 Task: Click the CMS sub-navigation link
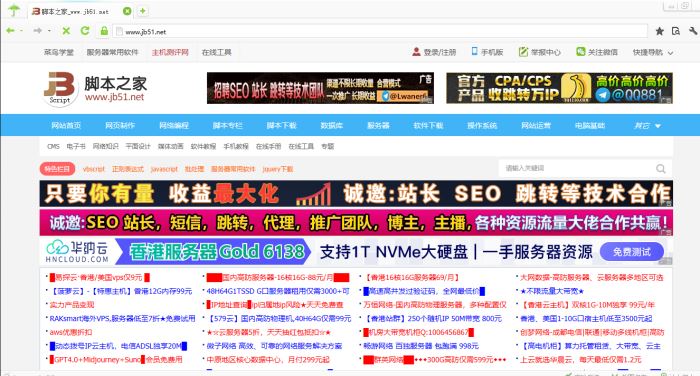[53, 146]
